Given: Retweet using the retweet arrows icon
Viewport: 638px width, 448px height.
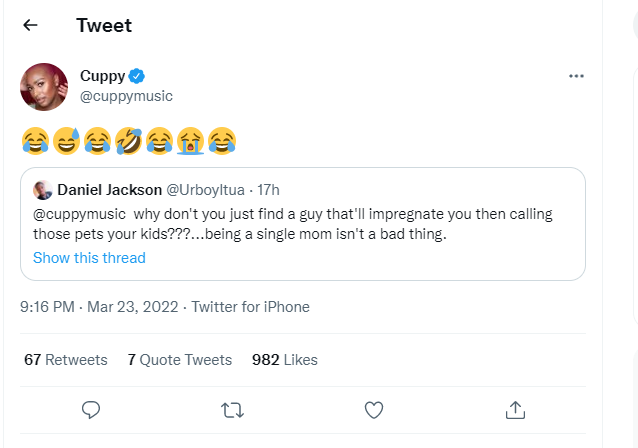Looking at the screenshot, I should point(232,409).
